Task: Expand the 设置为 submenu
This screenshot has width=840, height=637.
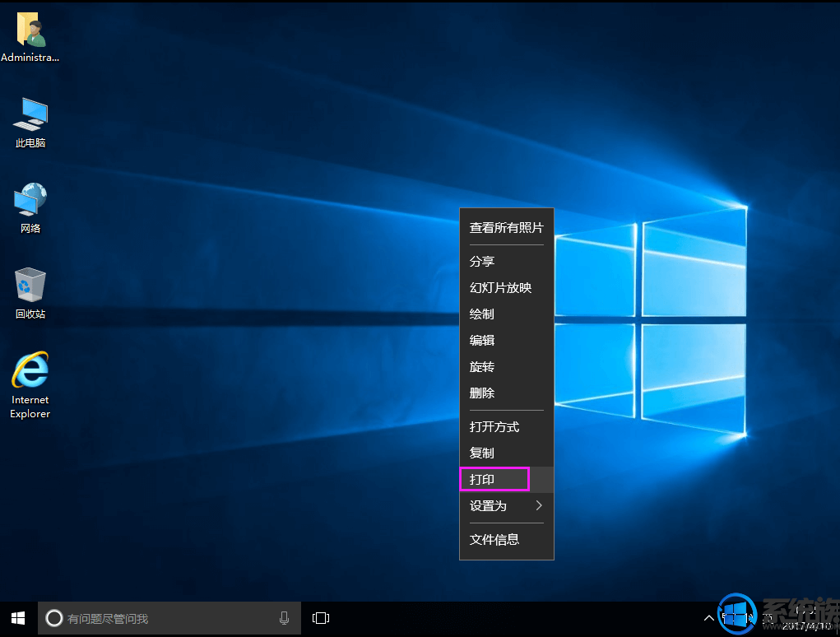Action: [506, 506]
